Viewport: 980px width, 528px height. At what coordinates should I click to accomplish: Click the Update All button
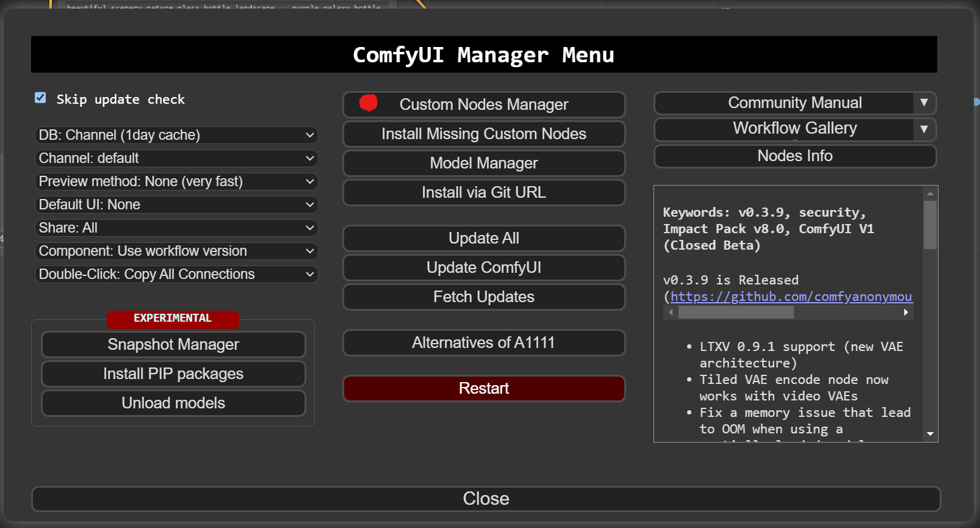484,238
